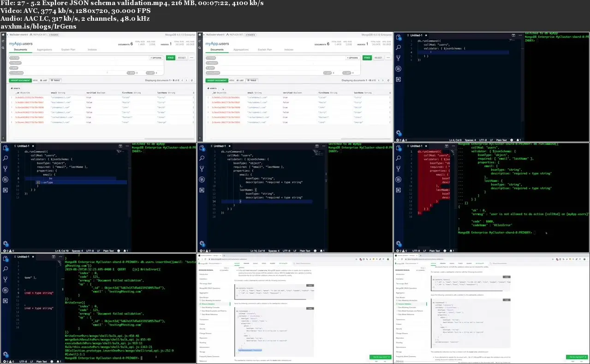Open the Aggregations tab in the top-left Compass thumbnail
This screenshot has width=590, height=364.
pyautogui.click(x=44, y=49)
